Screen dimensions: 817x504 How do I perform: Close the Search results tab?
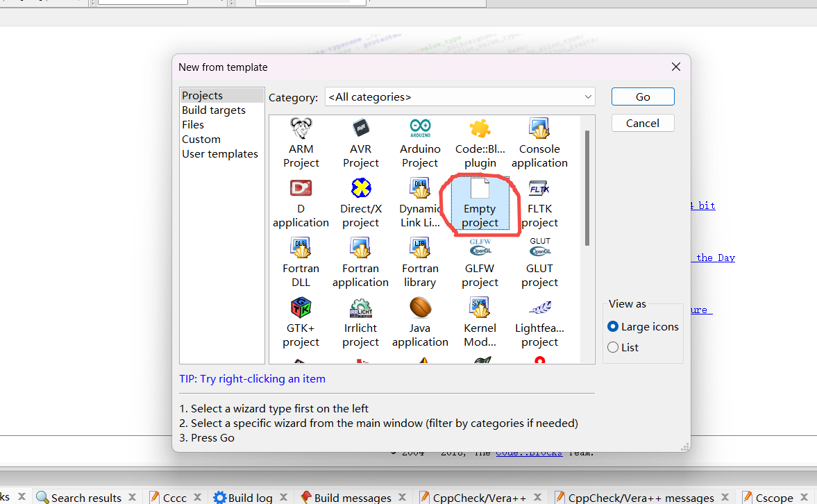click(133, 497)
